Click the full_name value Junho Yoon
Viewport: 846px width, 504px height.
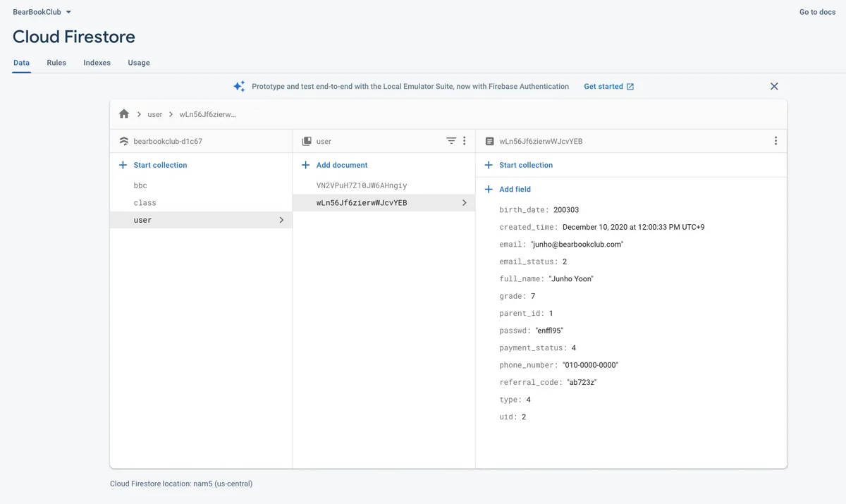pos(571,279)
